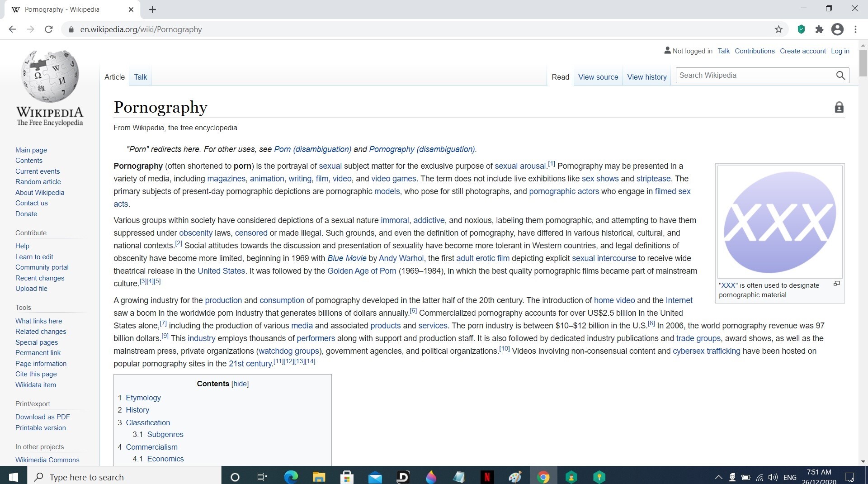This screenshot has width=868, height=484.
Task: Open Recent changes in the sidebar
Action: (x=40, y=278)
